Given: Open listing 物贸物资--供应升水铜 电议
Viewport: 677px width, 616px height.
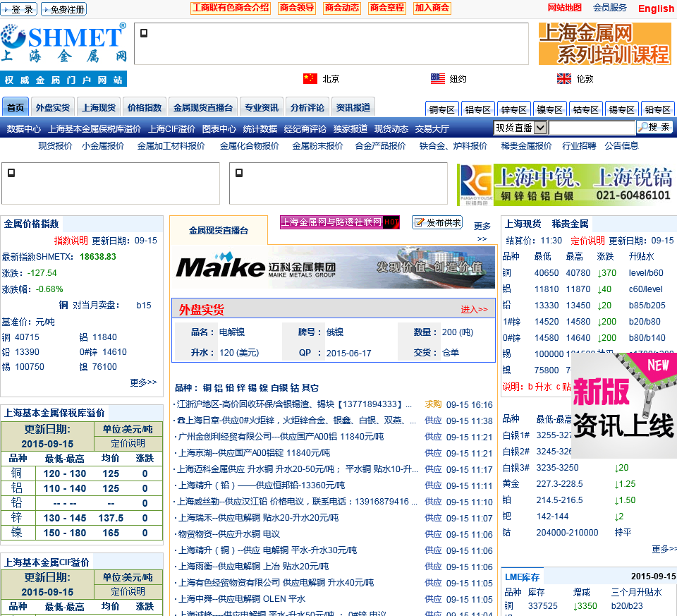Looking at the screenshot, I should 228,534.
